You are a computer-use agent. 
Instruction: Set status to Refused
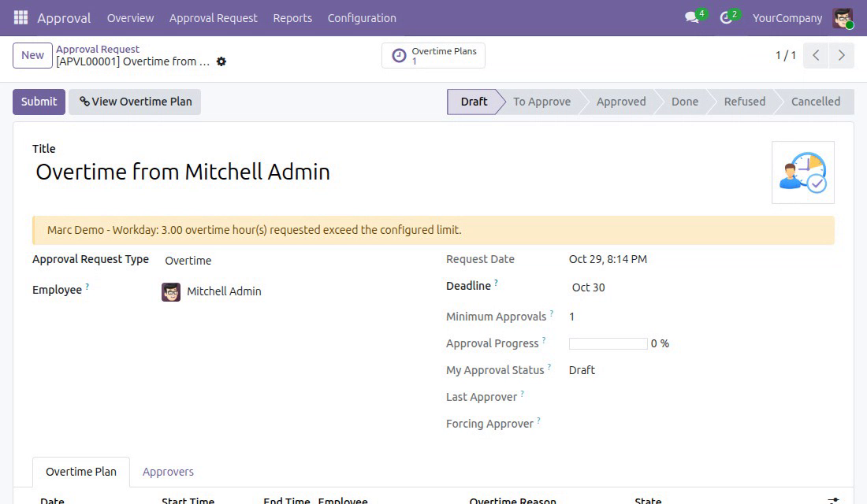745,102
